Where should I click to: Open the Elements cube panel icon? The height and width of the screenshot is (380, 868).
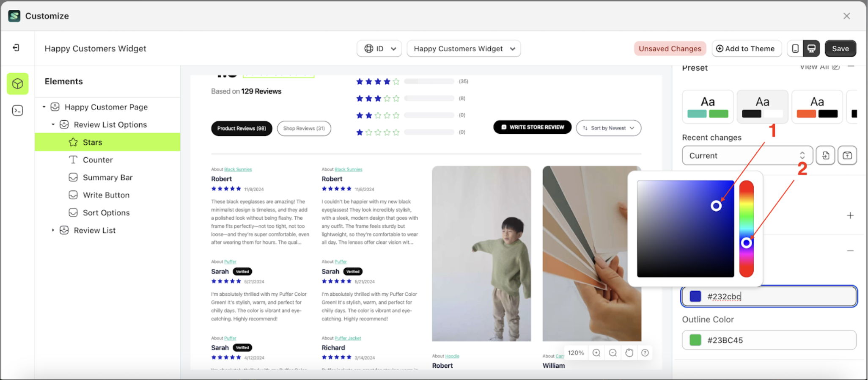(17, 83)
